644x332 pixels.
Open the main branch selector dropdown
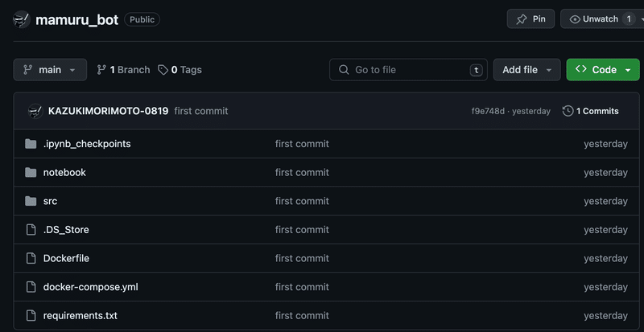(50, 70)
